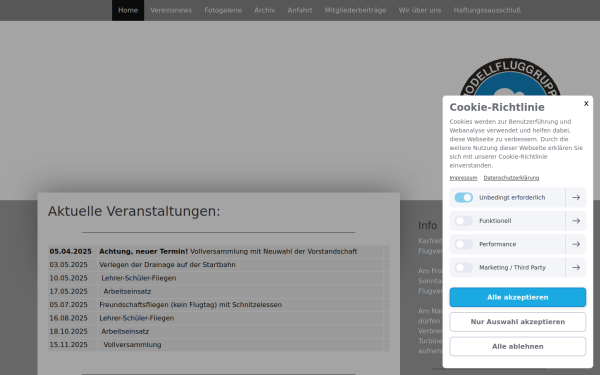Click the Info sidebar heading
Image resolution: width=600 pixels, height=375 pixels.
[x=427, y=226]
